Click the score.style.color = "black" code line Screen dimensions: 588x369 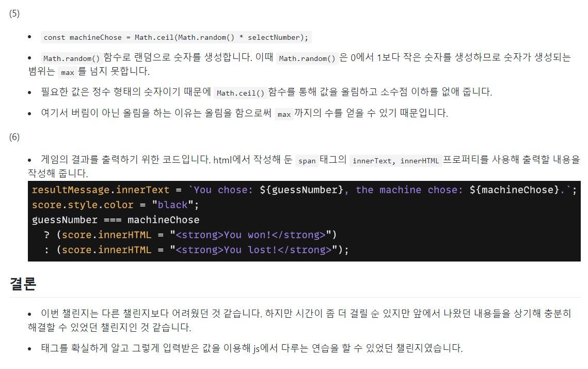(x=115, y=205)
